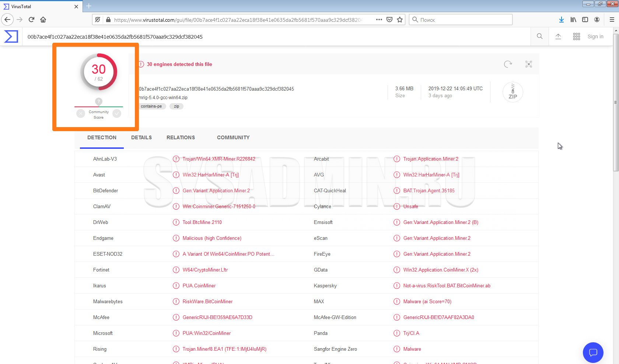Open Firefox library history dropdown
The height and width of the screenshot is (364, 619).
tap(573, 20)
